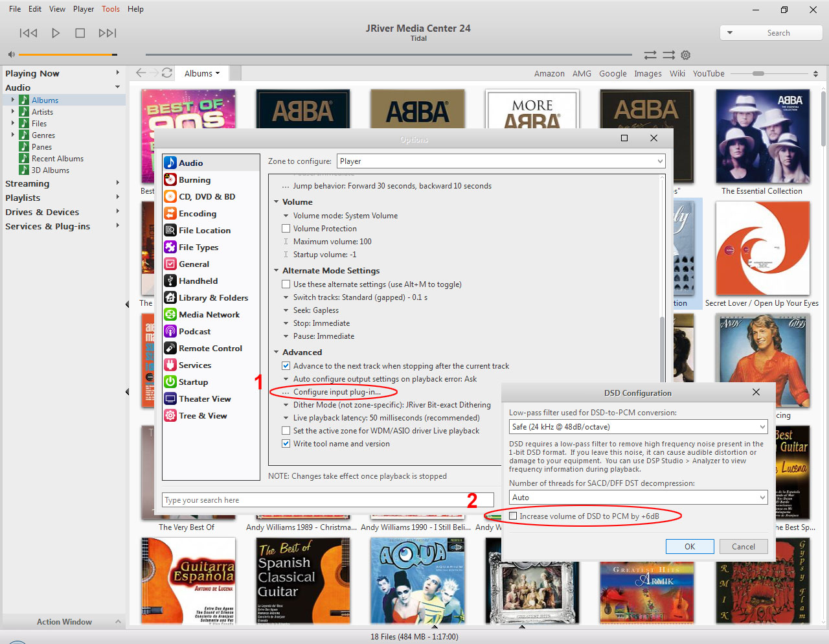This screenshot has height=644, width=829.
Task: Open the low-pass filter dropdown
Action: point(639,426)
